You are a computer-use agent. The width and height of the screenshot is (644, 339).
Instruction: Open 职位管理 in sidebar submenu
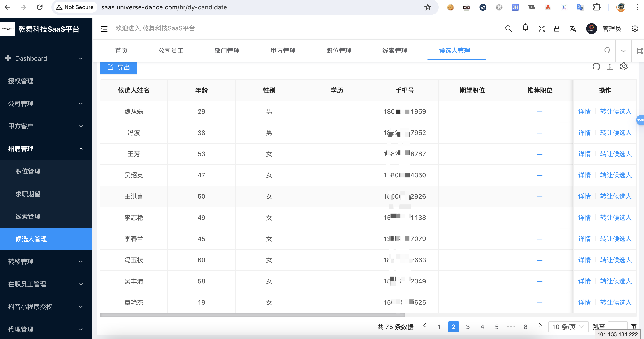click(x=46, y=171)
